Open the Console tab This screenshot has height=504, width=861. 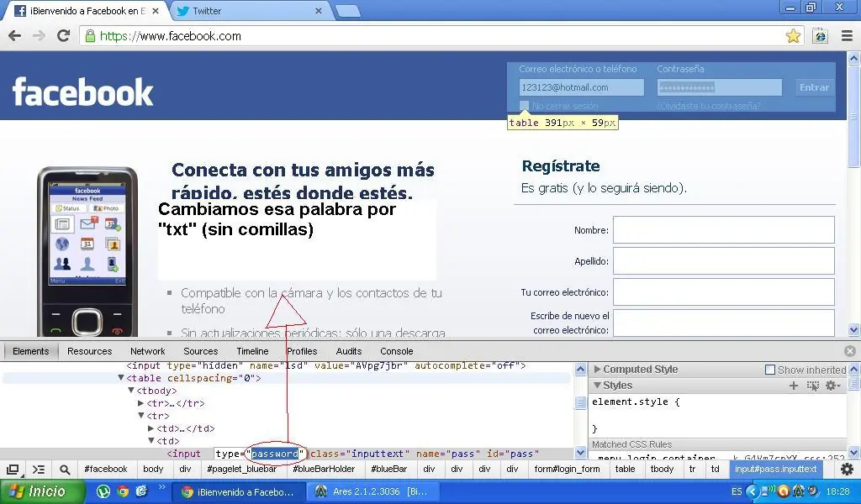pyautogui.click(x=397, y=351)
